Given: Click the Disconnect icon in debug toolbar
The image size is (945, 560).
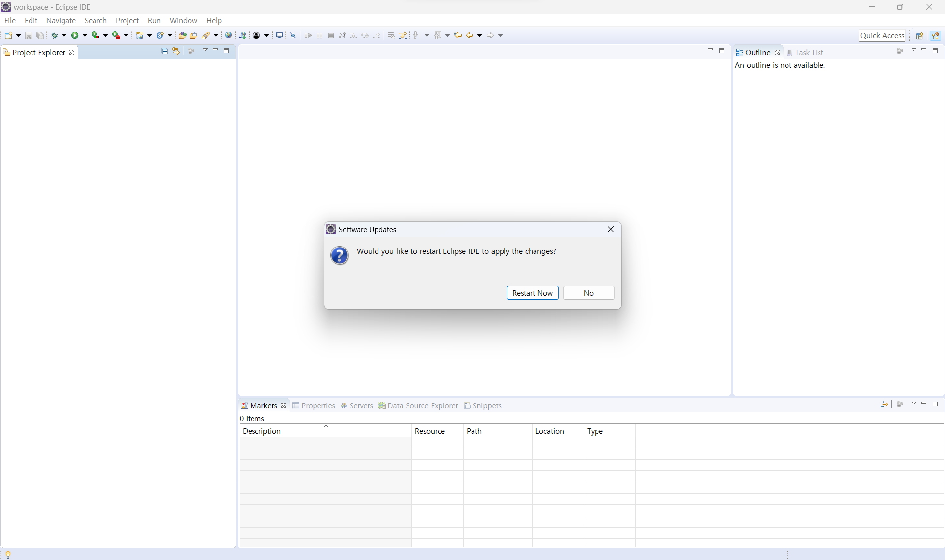Looking at the screenshot, I should 342,35.
